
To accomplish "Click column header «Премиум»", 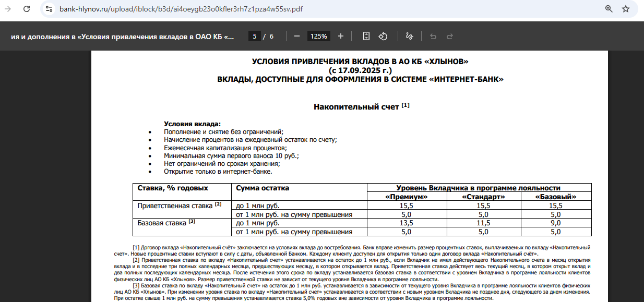I will 407,197.
